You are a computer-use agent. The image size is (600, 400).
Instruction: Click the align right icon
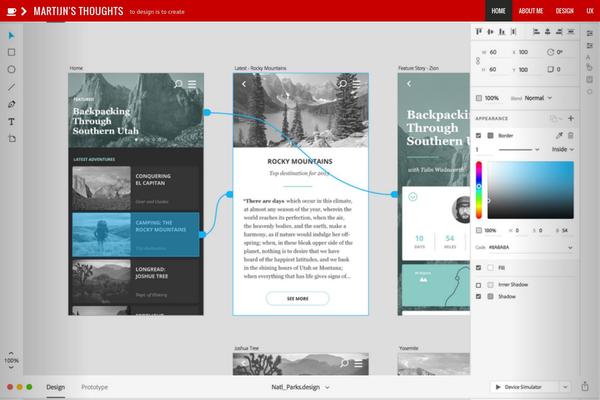559,31
